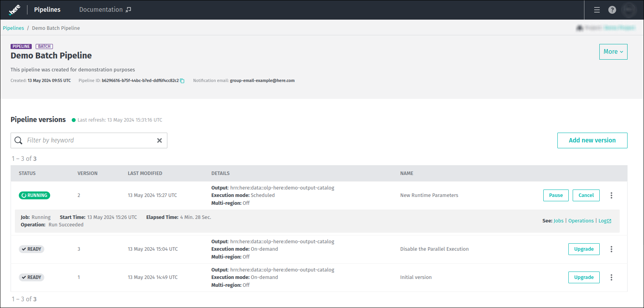Pause the running pipeline version
644x308 pixels.
click(x=556, y=195)
